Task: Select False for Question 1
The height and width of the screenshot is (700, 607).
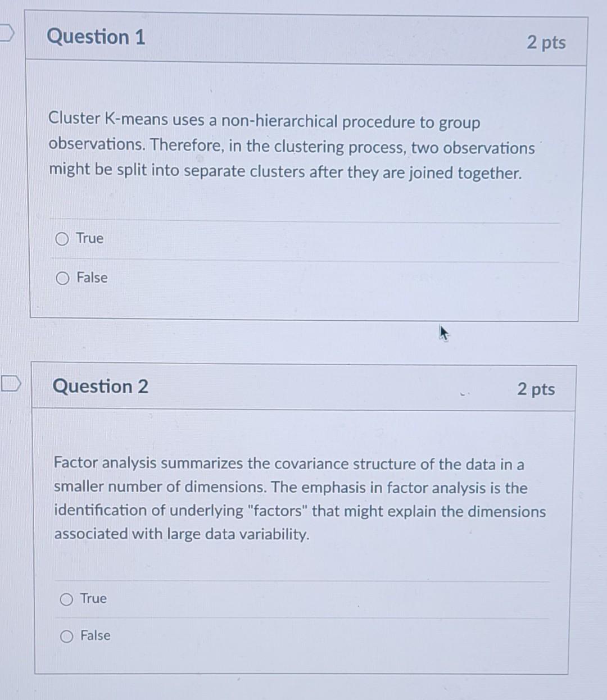Action: click(62, 278)
